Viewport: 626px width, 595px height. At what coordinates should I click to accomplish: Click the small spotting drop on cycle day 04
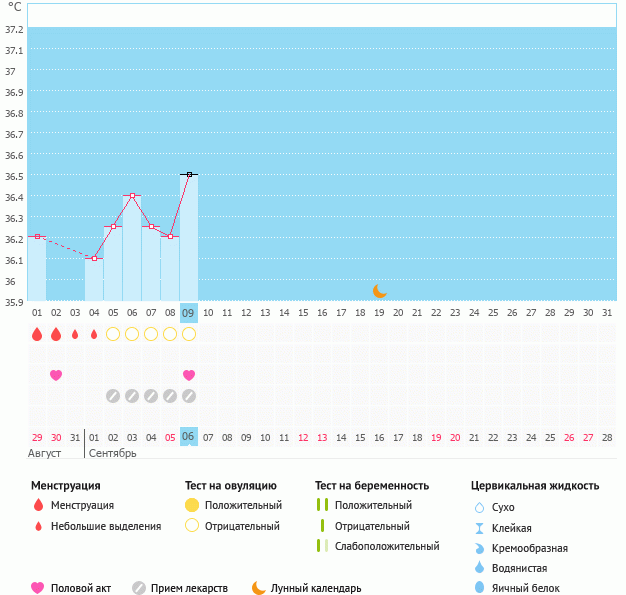[94, 334]
